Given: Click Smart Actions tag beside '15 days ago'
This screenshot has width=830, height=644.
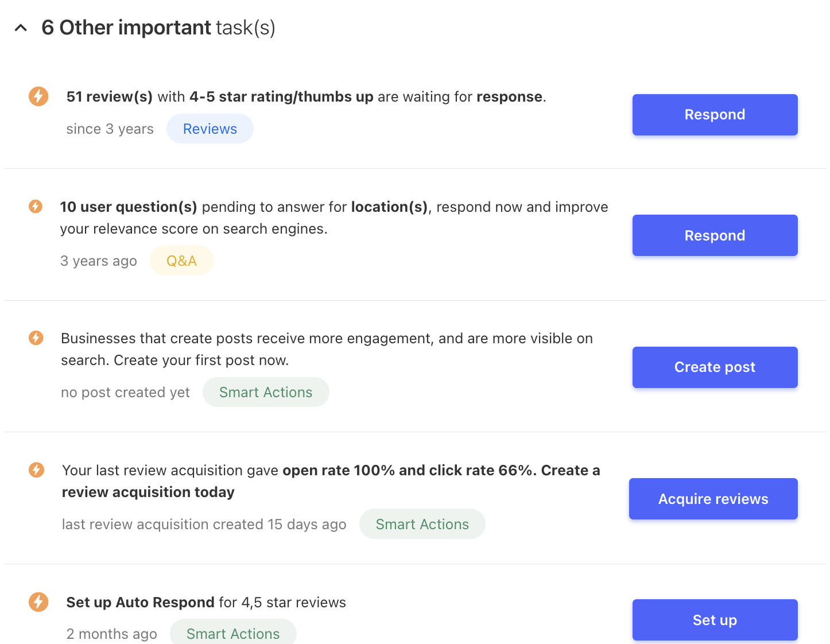Looking at the screenshot, I should [x=422, y=524].
